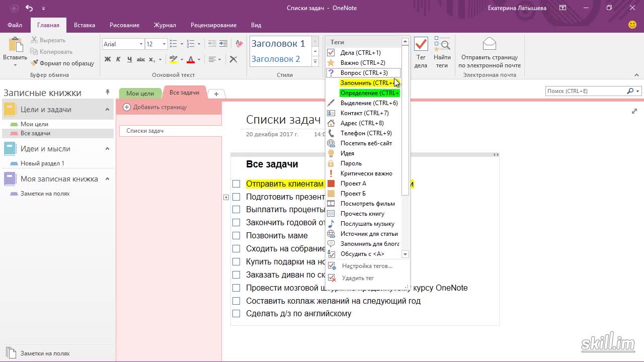Viewport: 644px width, 362px height.
Task: Click the paragraph alignment icon
Action: 212,59
